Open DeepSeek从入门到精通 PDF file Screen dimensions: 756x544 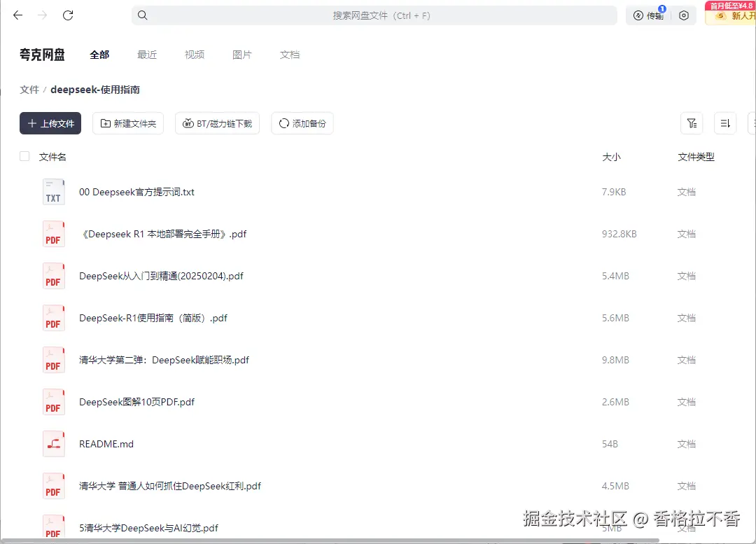(161, 276)
